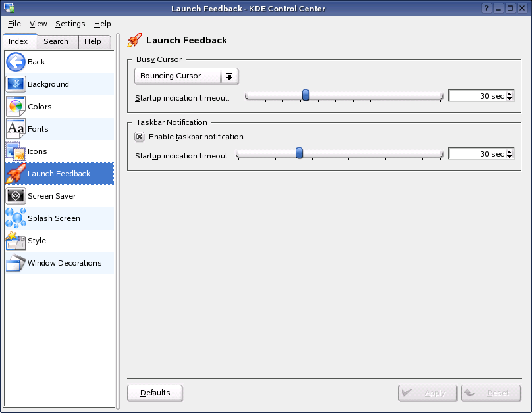Switch to the Index tab
This screenshot has width=532, height=413.
[x=20, y=41]
